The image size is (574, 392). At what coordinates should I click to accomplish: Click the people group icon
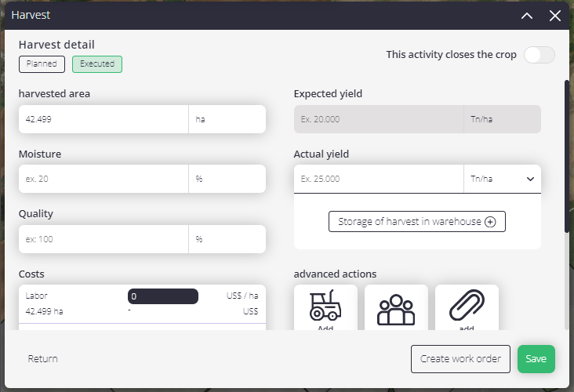click(396, 310)
